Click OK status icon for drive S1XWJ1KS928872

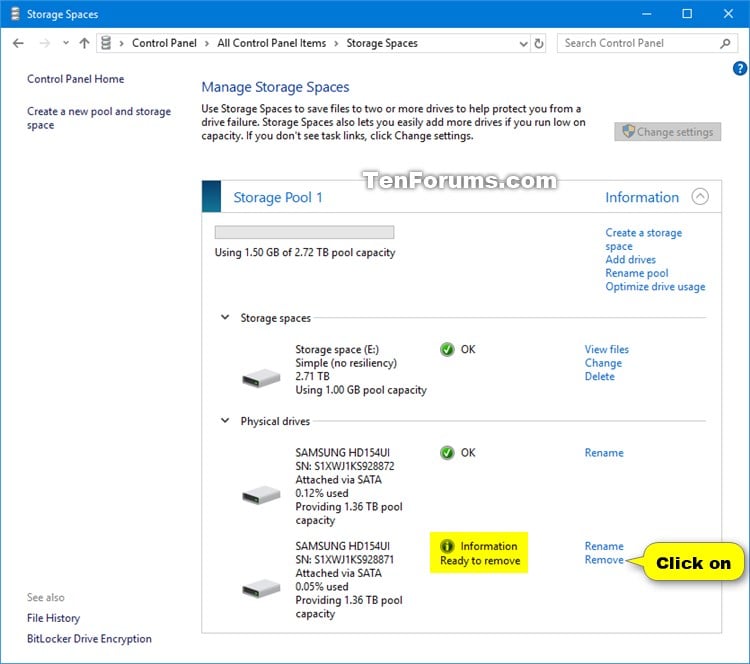(447, 453)
